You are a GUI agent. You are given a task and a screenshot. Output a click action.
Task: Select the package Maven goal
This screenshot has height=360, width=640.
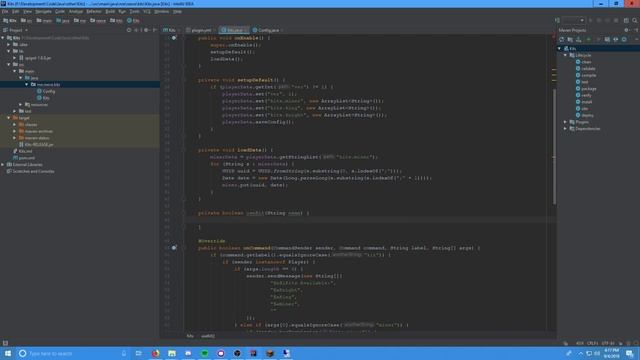click(x=589, y=89)
